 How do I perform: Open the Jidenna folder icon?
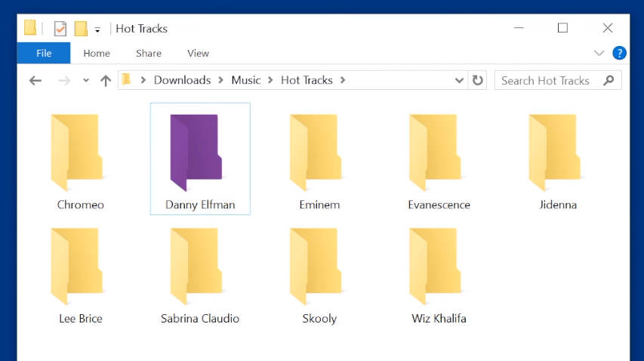coord(555,153)
